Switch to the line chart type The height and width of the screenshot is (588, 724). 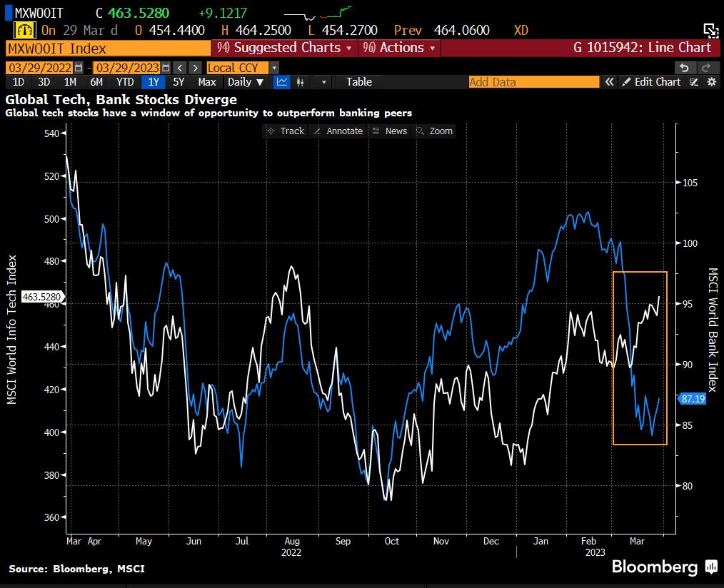coord(281,82)
